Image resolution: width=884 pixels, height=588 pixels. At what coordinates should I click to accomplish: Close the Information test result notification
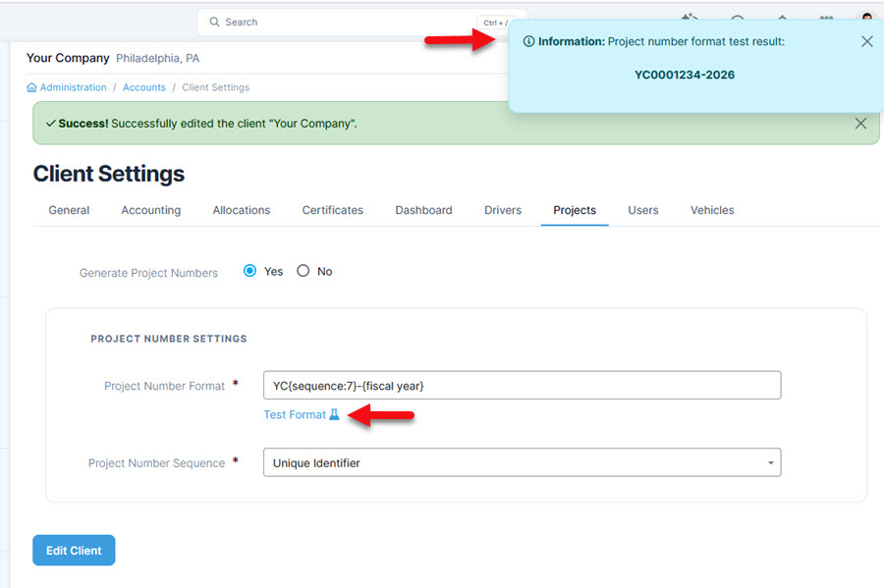(x=866, y=41)
